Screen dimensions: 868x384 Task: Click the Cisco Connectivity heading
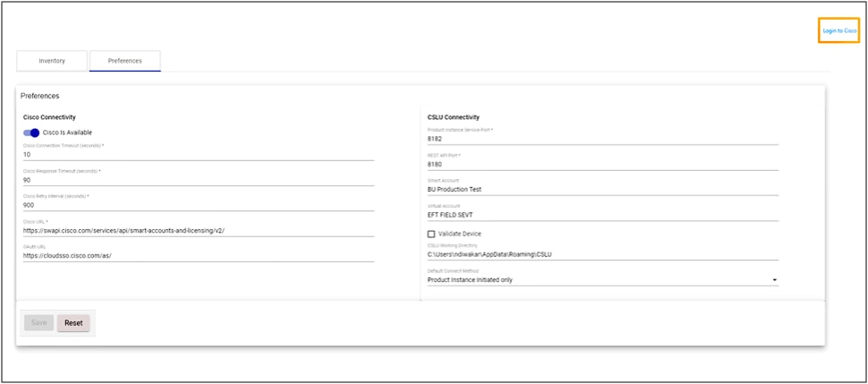49,117
